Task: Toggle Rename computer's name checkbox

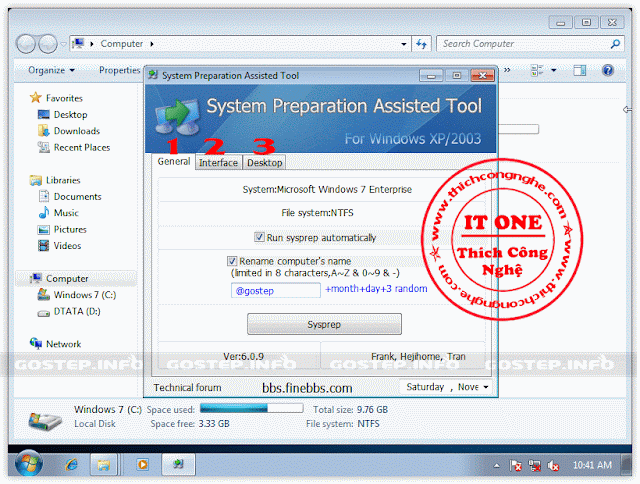Action: (232, 261)
